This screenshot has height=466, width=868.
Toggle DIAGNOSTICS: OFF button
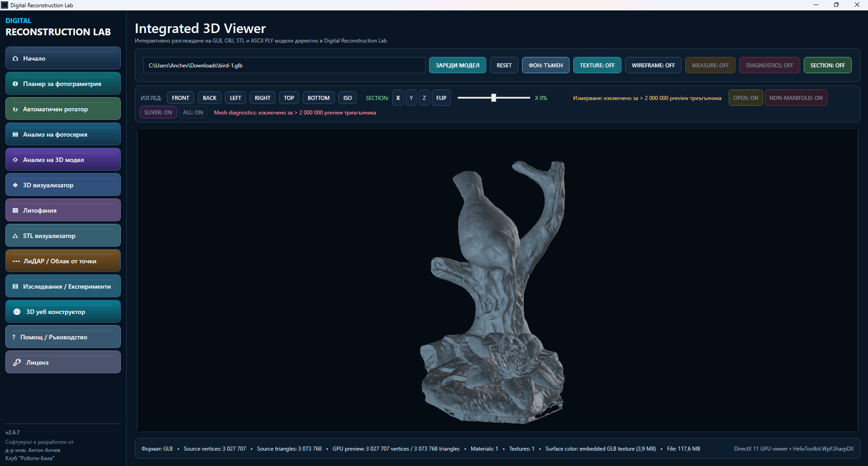[x=769, y=65]
